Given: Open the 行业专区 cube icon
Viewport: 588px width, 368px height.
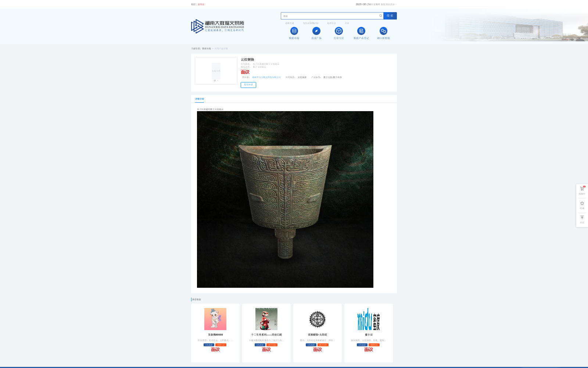Looking at the screenshot, I should coord(339,31).
